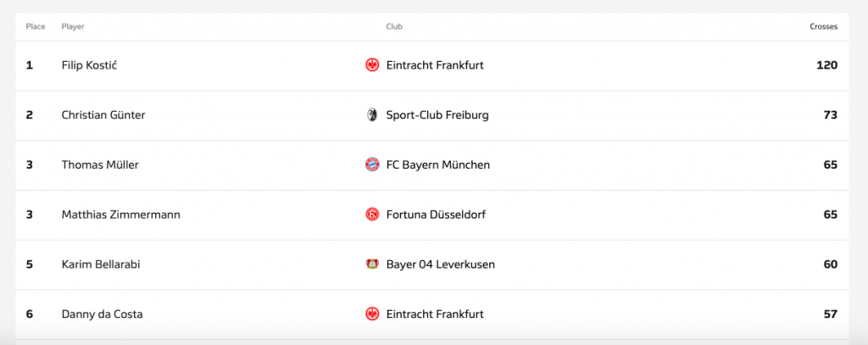Open FC Bayern München club name
Screen dimensions: 868x345
(x=438, y=165)
